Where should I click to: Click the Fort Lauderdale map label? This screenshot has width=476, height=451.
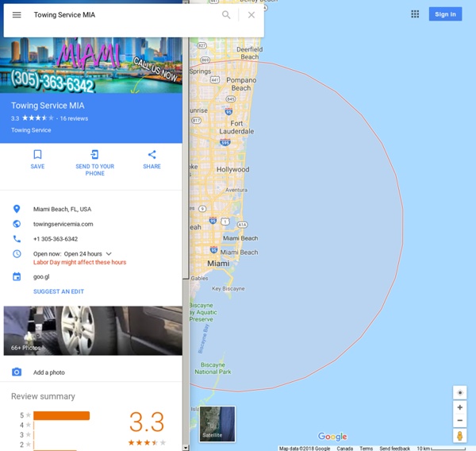tap(236, 127)
